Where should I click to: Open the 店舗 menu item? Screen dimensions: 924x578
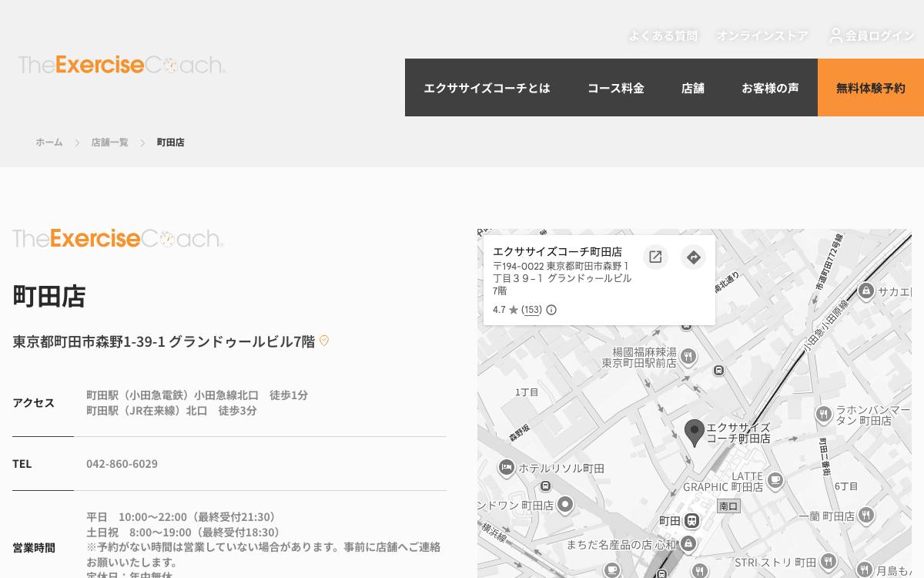click(693, 88)
